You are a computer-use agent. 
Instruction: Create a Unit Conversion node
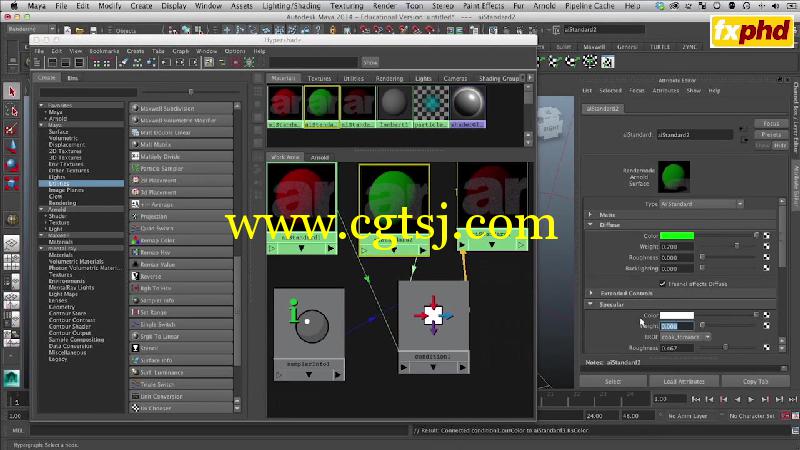[x=181, y=396]
